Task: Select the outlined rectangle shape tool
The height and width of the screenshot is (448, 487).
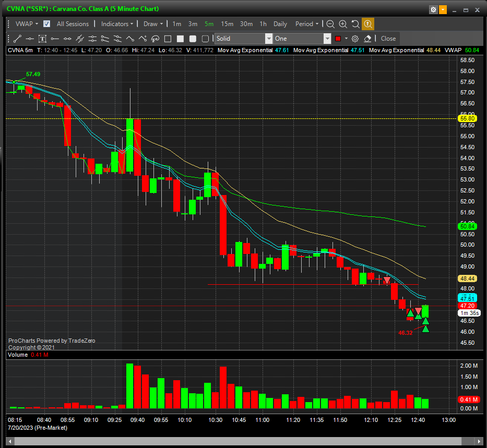Action: click(168, 39)
